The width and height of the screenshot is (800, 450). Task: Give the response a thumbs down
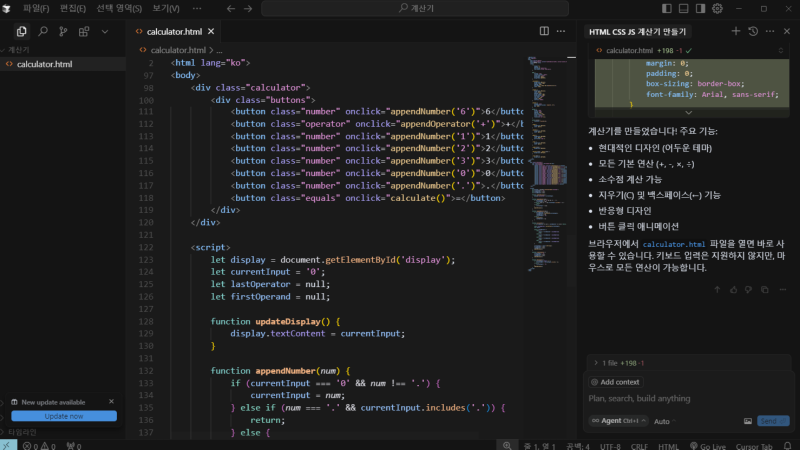[x=748, y=290]
